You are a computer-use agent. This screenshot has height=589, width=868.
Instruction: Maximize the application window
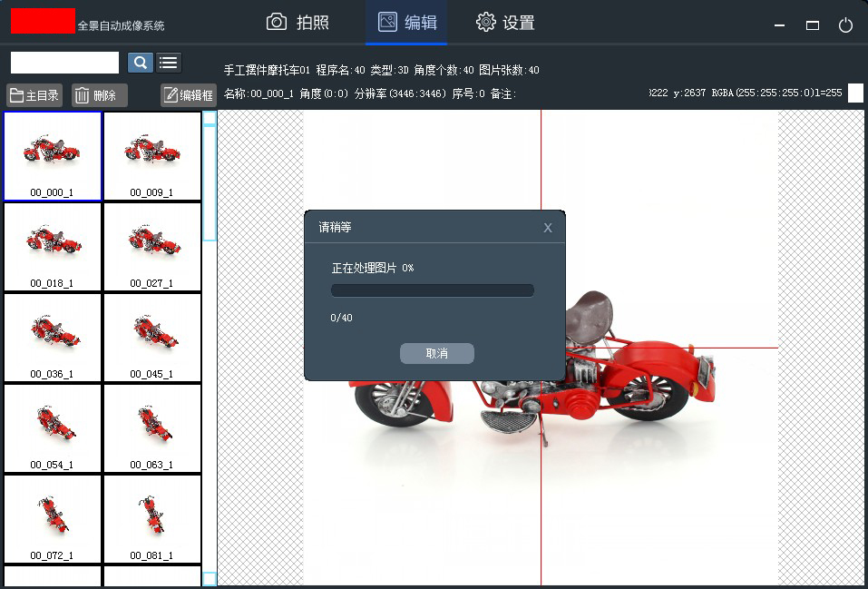812,25
